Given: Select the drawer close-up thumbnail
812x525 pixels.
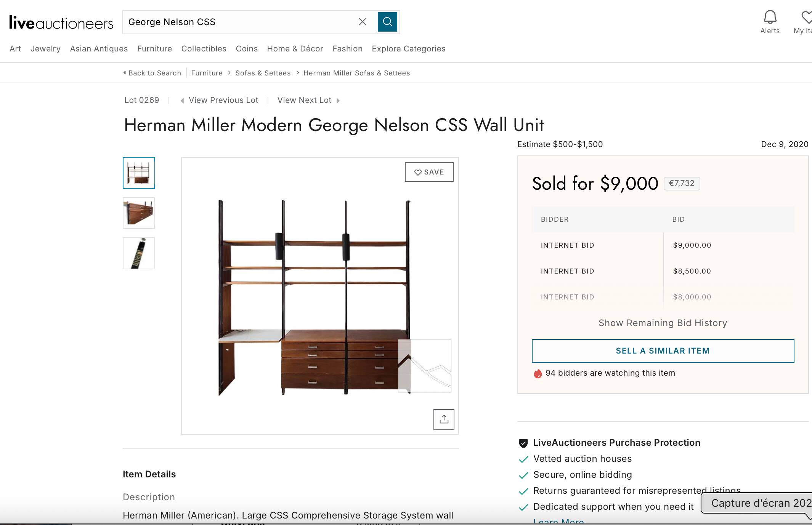Looking at the screenshot, I should click(x=138, y=213).
